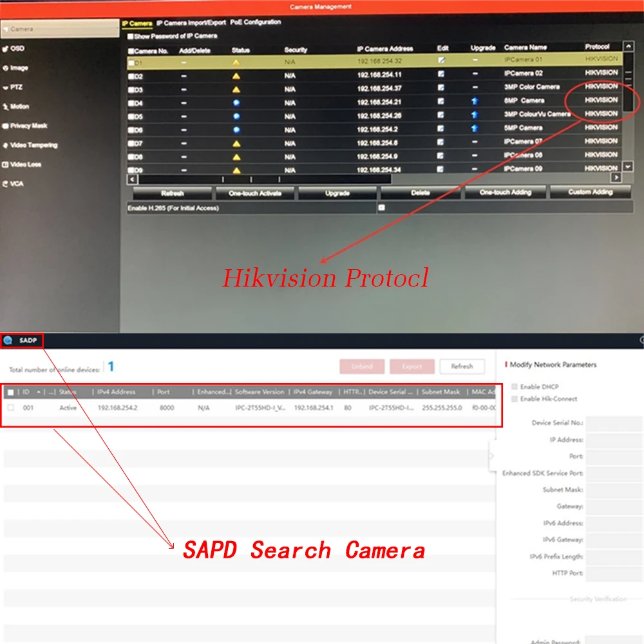
Task: Toggle SADP table select-all checkbox
Action: pyautogui.click(x=11, y=392)
